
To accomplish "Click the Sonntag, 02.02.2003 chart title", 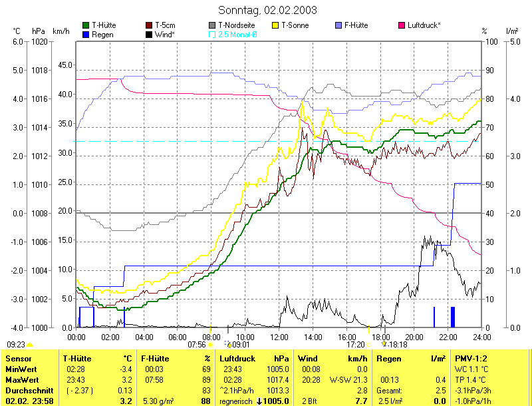I will 267,10.
